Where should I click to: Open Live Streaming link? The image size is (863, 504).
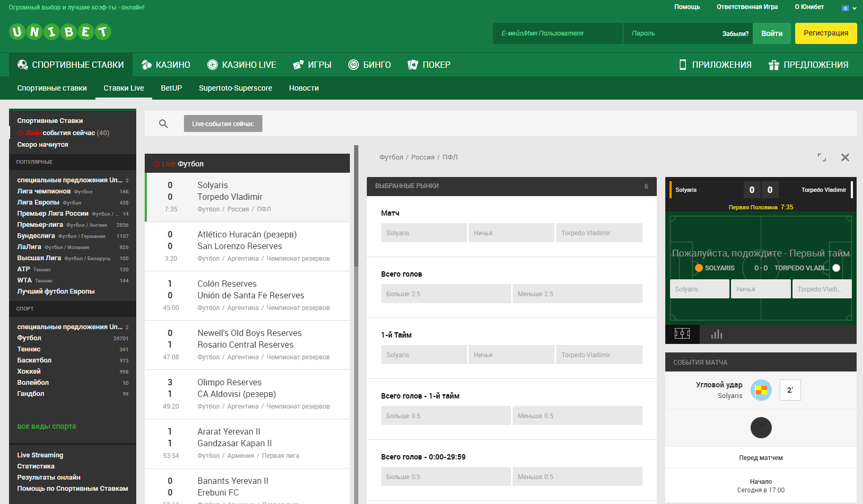tap(40, 455)
